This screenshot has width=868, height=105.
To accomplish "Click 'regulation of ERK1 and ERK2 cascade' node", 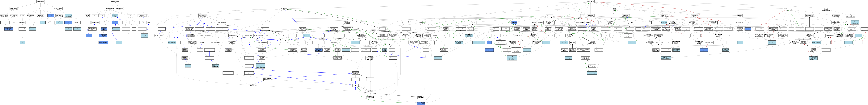I will click(568, 58).
